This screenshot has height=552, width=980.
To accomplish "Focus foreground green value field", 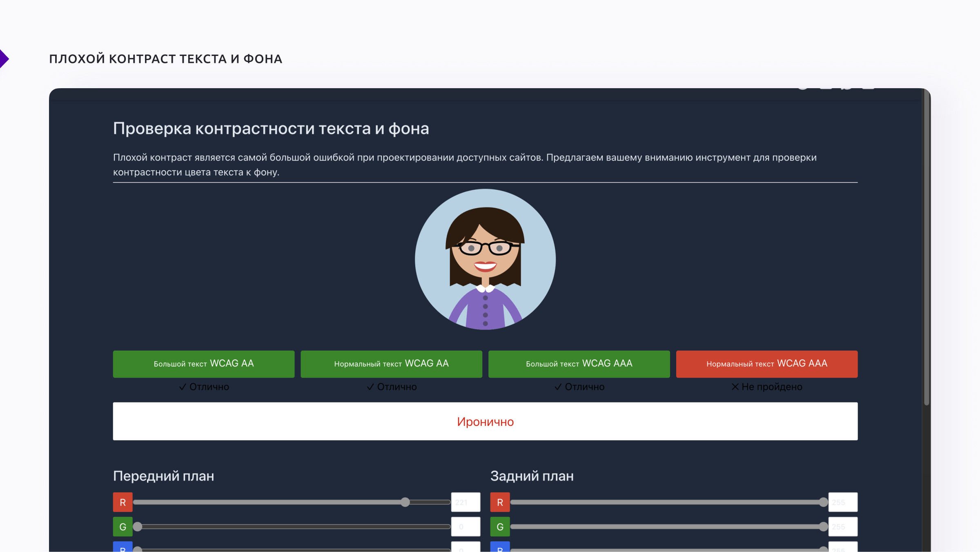I will coord(465,527).
